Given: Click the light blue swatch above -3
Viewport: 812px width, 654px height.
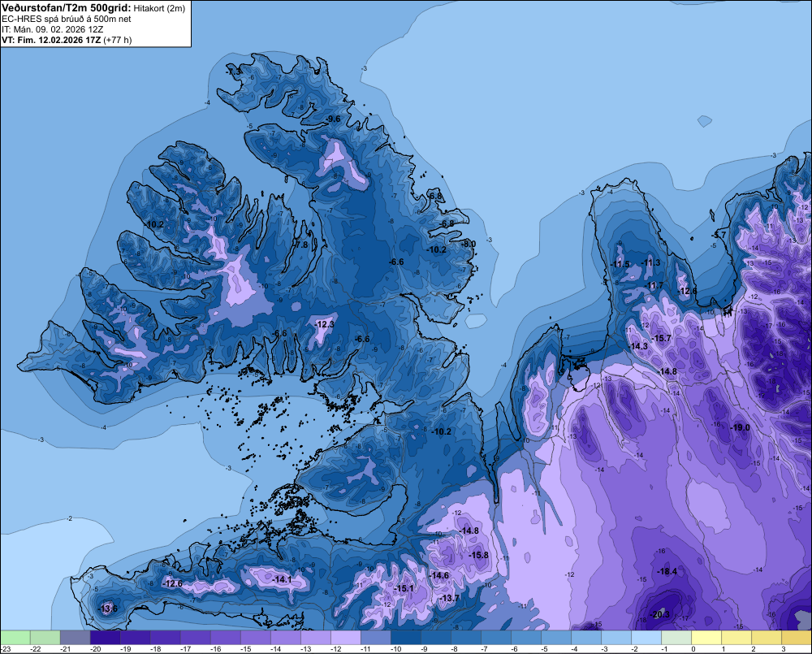Looking at the screenshot, I should (x=616, y=637).
